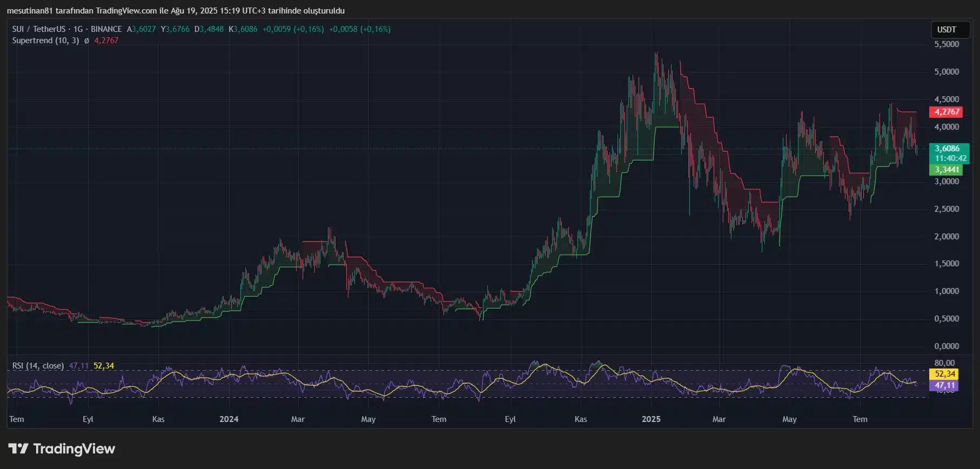Click the 0,0000 price axis label

947,346
